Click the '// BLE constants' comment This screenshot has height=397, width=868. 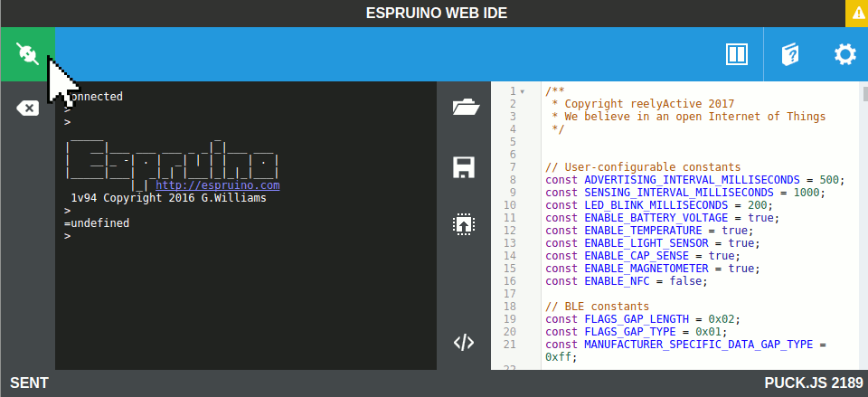tap(598, 307)
